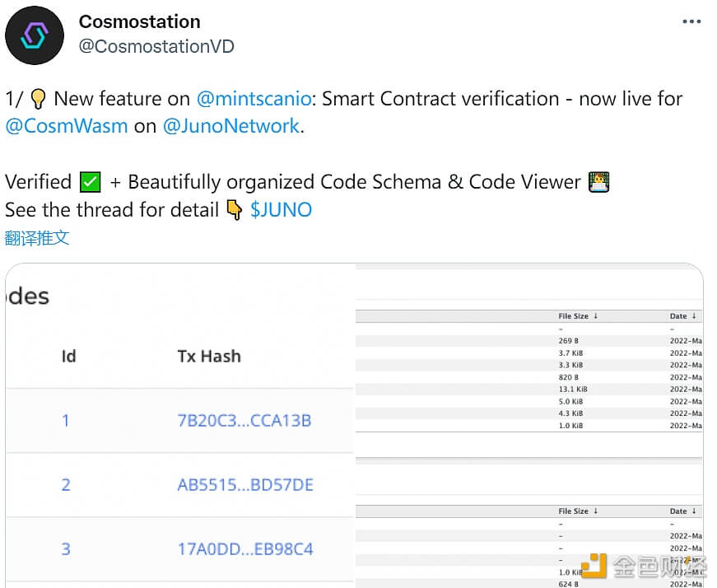The height and width of the screenshot is (588, 717).
Task: Open the Cosmostation profile avatar
Action: [x=35, y=35]
